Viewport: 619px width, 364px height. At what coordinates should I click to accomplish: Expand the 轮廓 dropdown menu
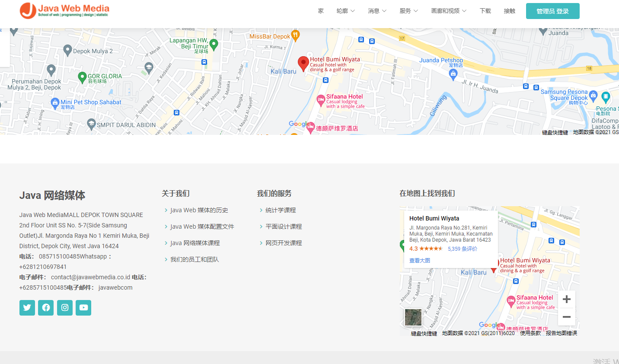345,11
